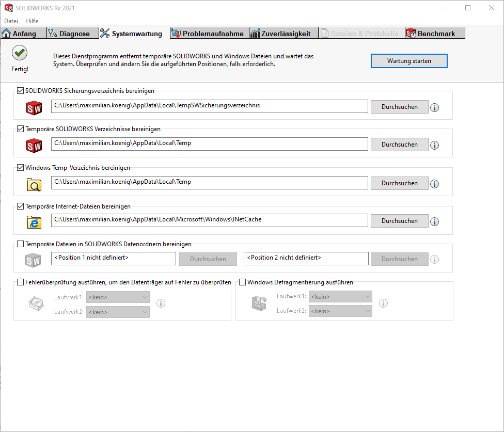Screen dimensions: 504x432
Task: Enable Windows Defragmentierung ausführen checkbox
Action: [x=243, y=282]
